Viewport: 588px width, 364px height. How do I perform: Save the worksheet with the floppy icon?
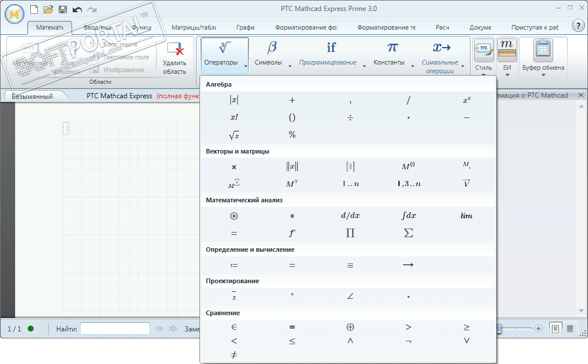[63, 10]
